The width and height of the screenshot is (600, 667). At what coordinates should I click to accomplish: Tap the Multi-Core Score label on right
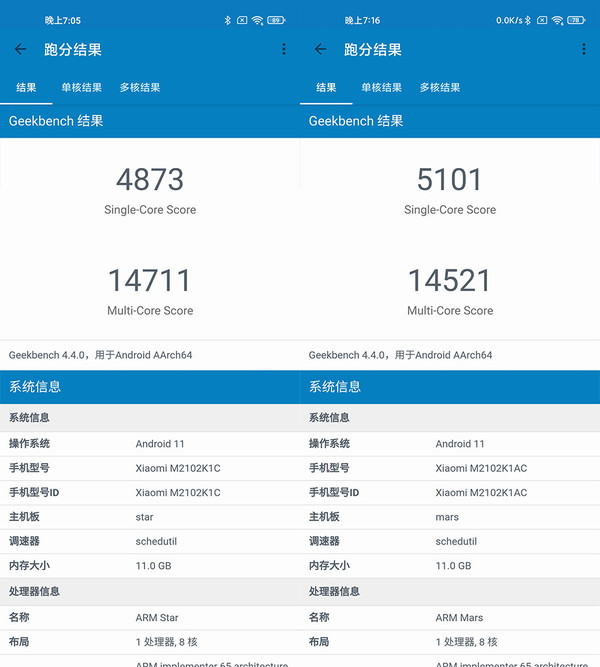coord(450,311)
